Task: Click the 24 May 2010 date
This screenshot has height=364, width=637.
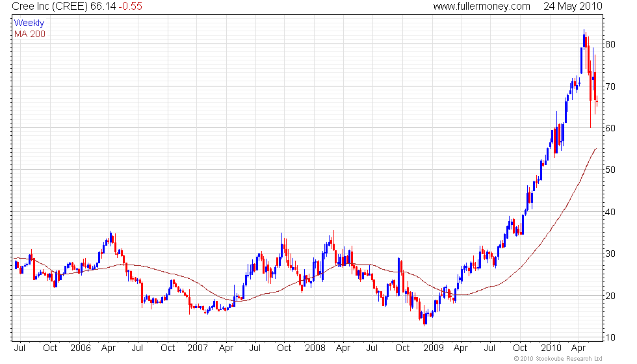Action: [x=573, y=6]
